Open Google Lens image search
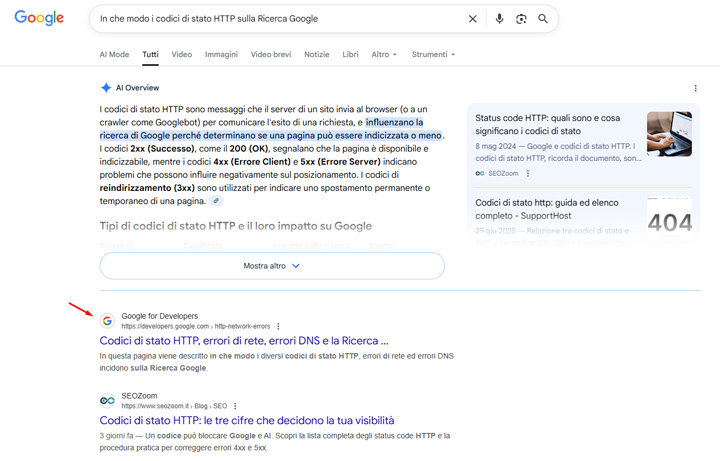Viewport: 720px width, 461px height. pyautogui.click(x=521, y=19)
